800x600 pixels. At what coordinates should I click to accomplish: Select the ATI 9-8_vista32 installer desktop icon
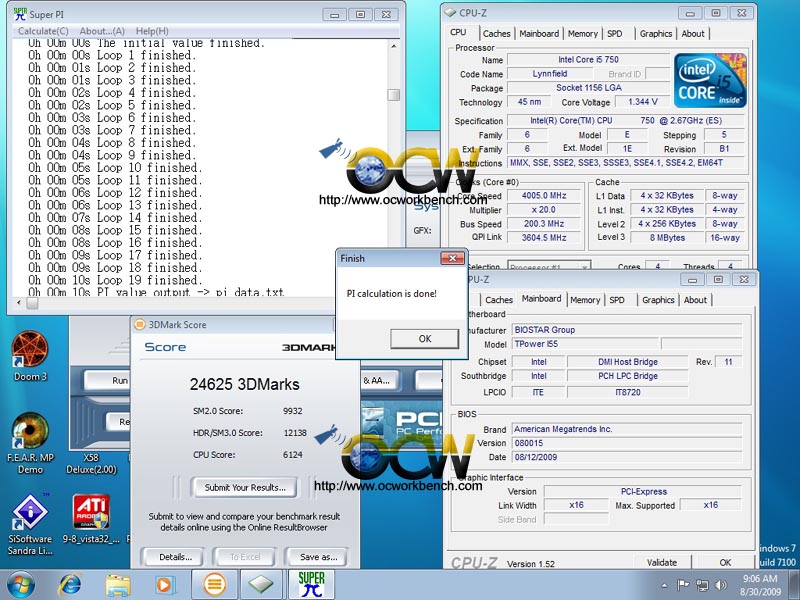click(x=91, y=519)
